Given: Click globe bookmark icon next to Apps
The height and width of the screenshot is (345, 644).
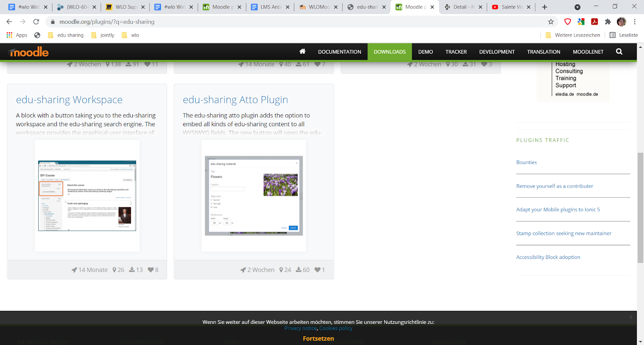Looking at the screenshot, I should pyautogui.click(x=37, y=35).
